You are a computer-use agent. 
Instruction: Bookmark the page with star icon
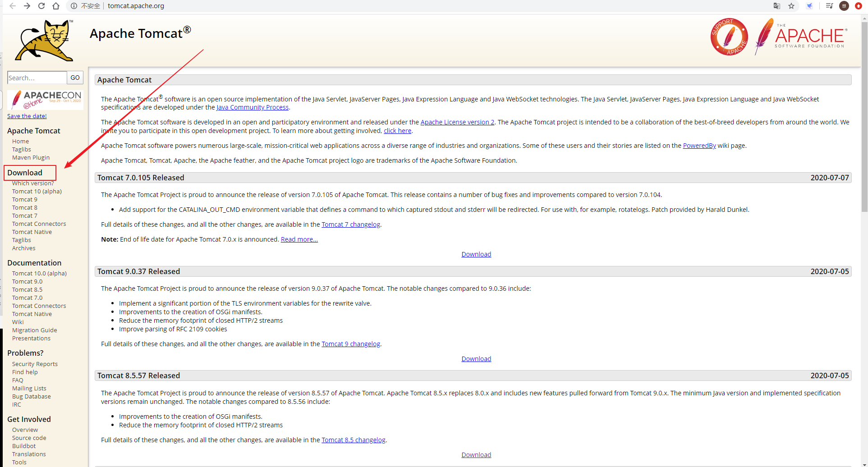point(791,6)
